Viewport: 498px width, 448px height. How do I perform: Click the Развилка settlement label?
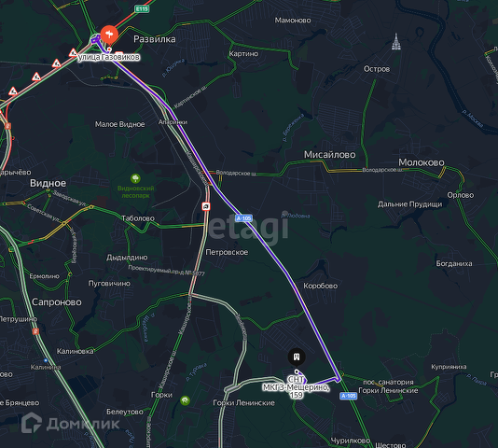(155, 39)
